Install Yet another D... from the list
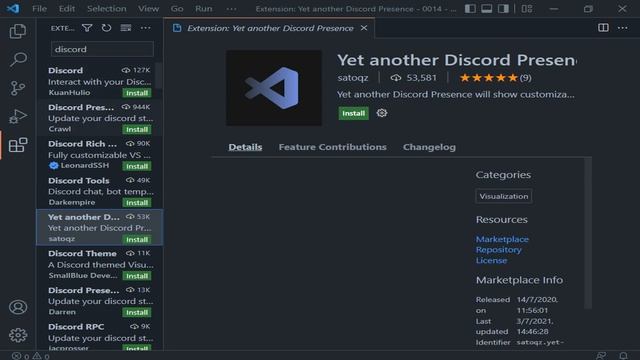Screen dimensions: 640x360 (x=137, y=239)
